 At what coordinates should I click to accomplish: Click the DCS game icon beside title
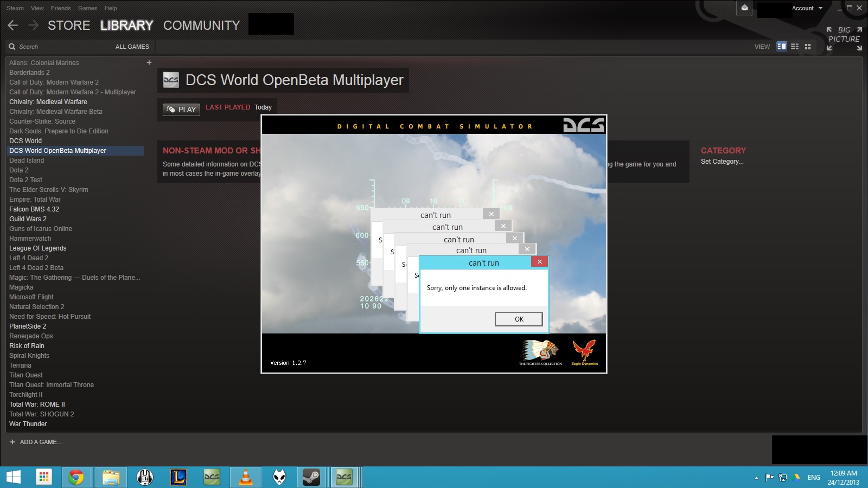(x=171, y=80)
